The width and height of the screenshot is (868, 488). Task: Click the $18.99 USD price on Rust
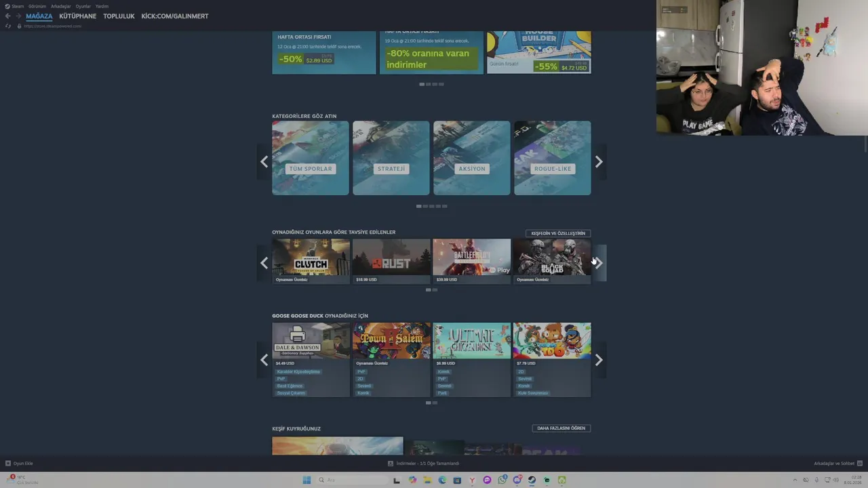(x=367, y=279)
